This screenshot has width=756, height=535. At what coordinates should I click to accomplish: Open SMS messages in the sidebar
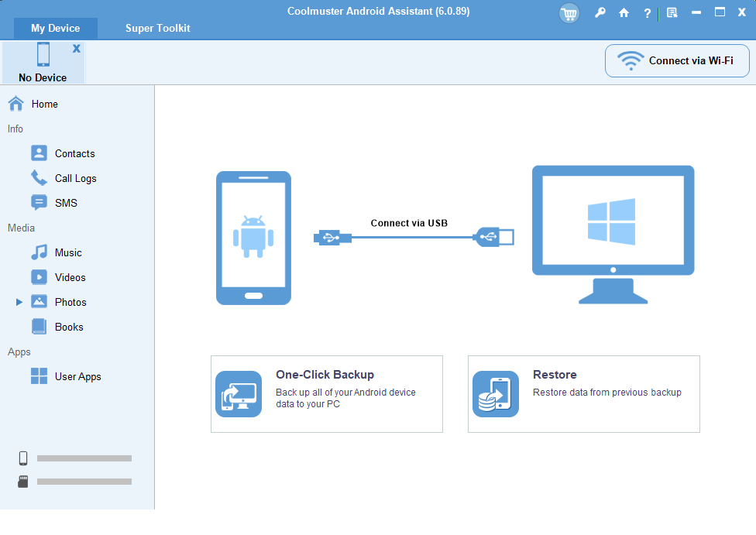(x=66, y=203)
